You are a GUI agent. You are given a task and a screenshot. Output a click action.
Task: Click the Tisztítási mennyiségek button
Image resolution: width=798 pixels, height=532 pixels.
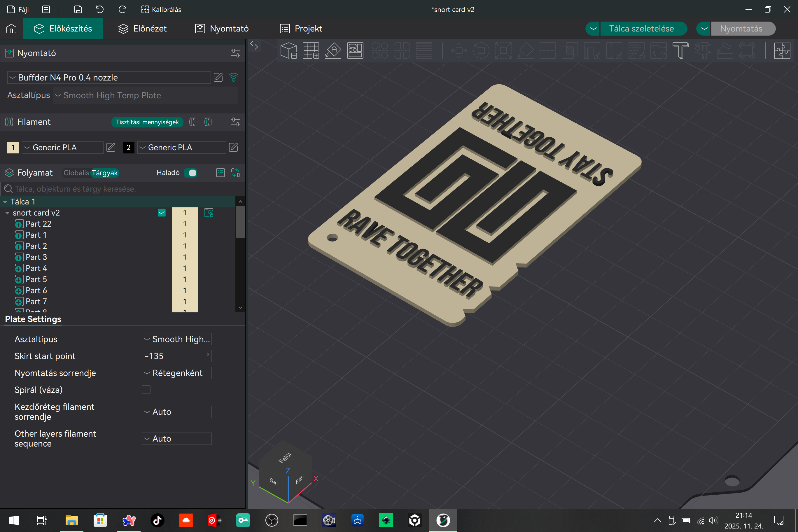pos(147,122)
